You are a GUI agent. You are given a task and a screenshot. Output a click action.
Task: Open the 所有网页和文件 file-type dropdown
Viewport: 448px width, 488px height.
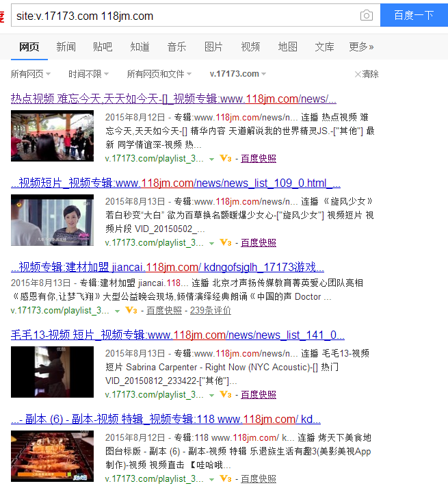point(159,74)
